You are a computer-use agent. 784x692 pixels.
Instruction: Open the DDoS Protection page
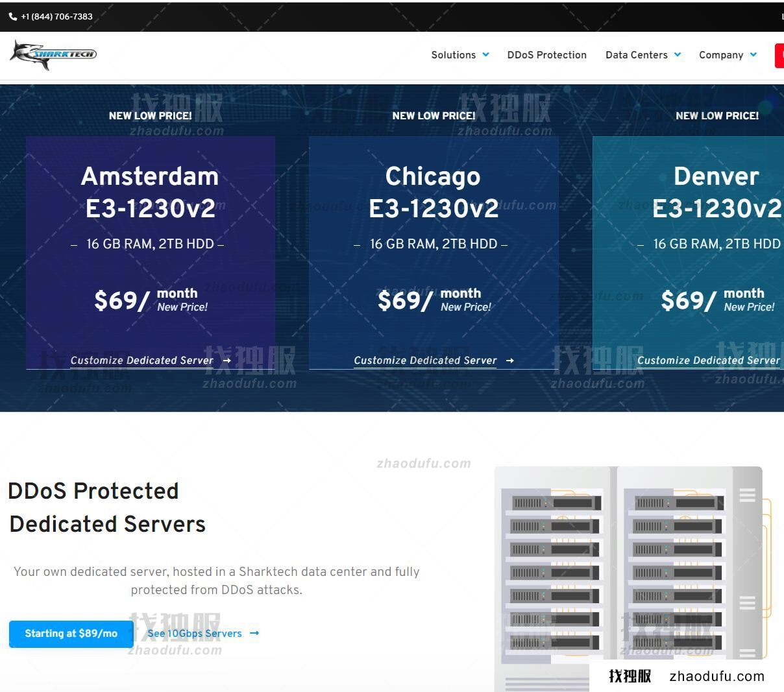tap(547, 55)
